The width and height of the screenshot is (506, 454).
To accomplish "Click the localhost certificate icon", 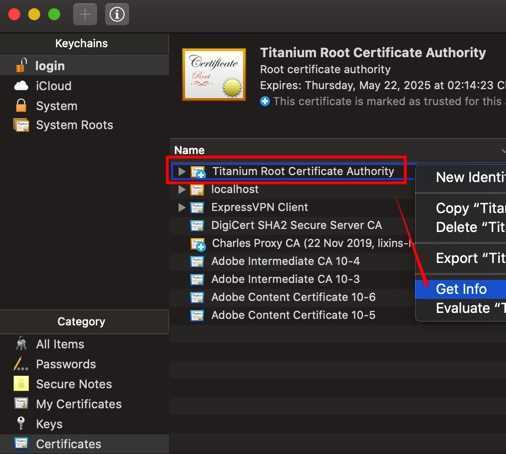I will [x=197, y=190].
